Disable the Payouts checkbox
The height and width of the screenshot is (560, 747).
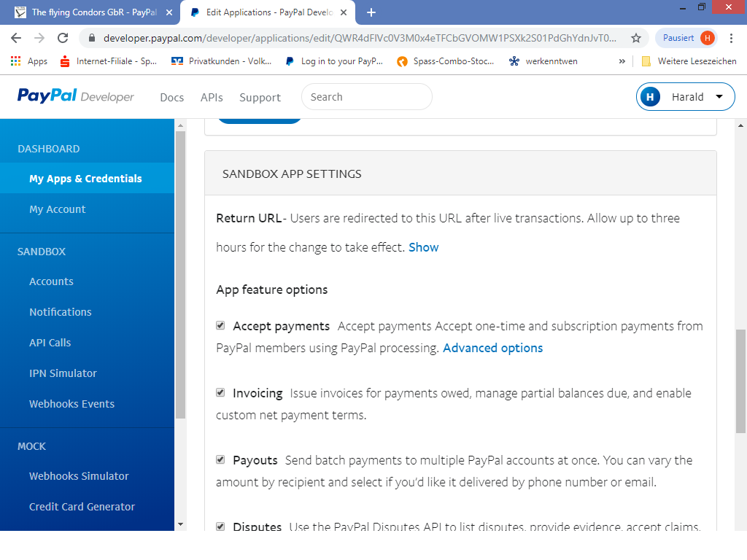(220, 460)
